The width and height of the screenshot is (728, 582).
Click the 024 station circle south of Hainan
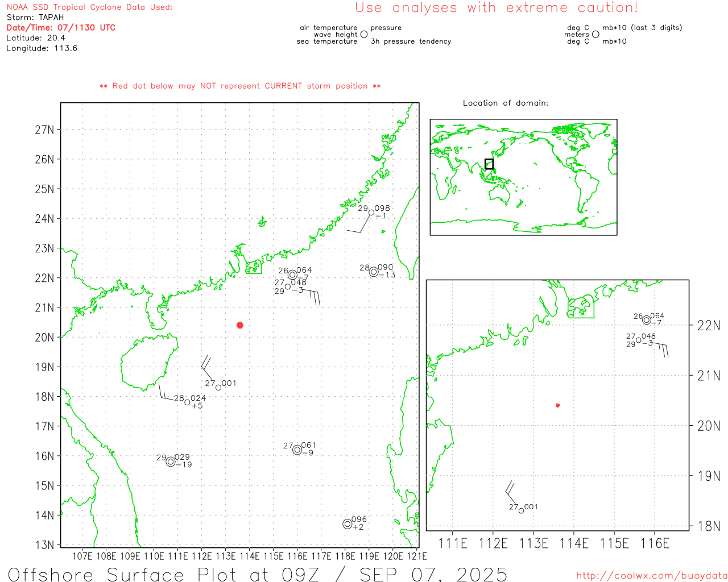187,402
